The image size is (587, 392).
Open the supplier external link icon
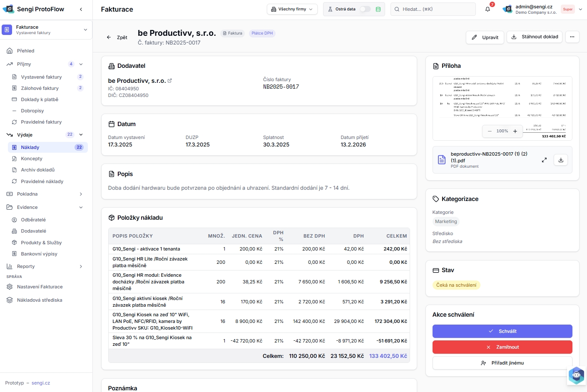[170, 81]
